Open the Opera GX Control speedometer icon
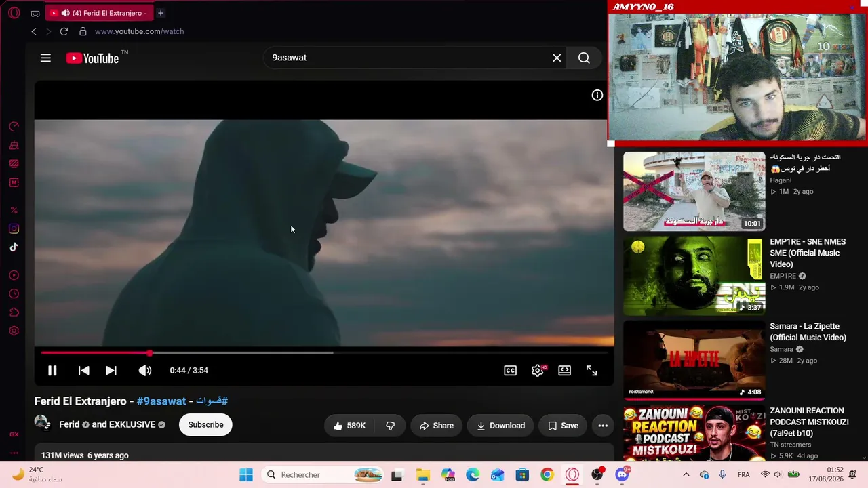Screen dimensions: 868x488 [x=14, y=126]
